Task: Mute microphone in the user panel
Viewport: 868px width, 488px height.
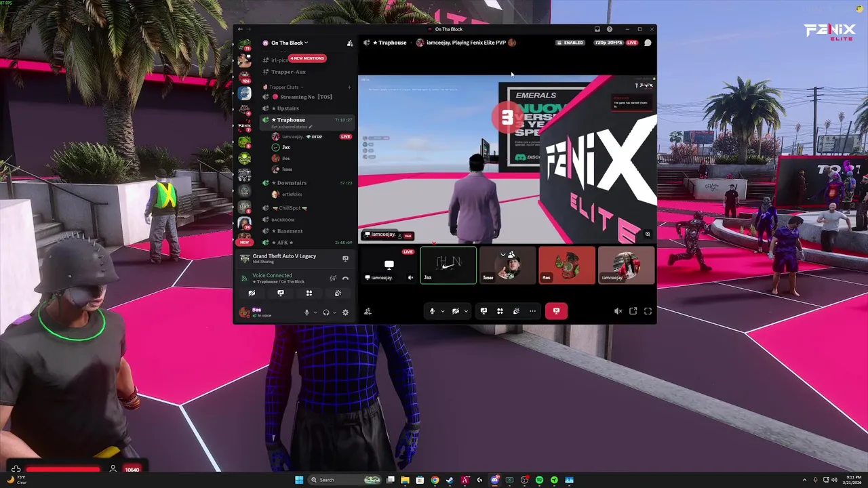Action: 307,312
